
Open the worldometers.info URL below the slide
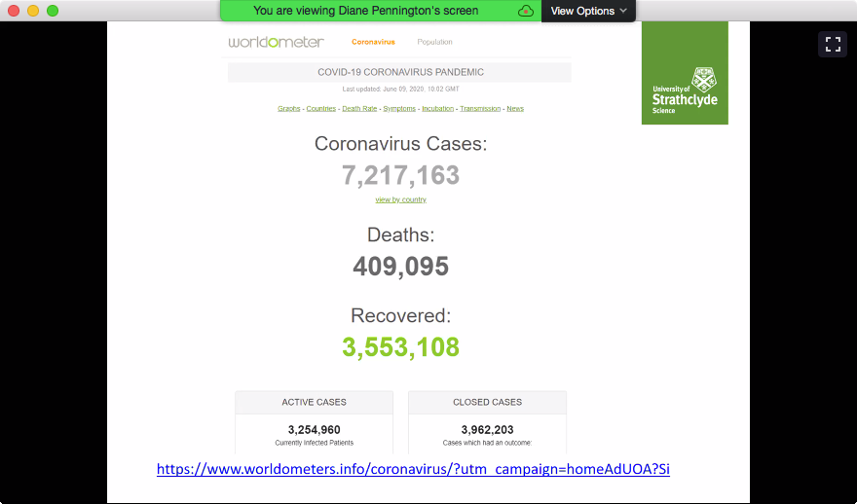point(413,469)
